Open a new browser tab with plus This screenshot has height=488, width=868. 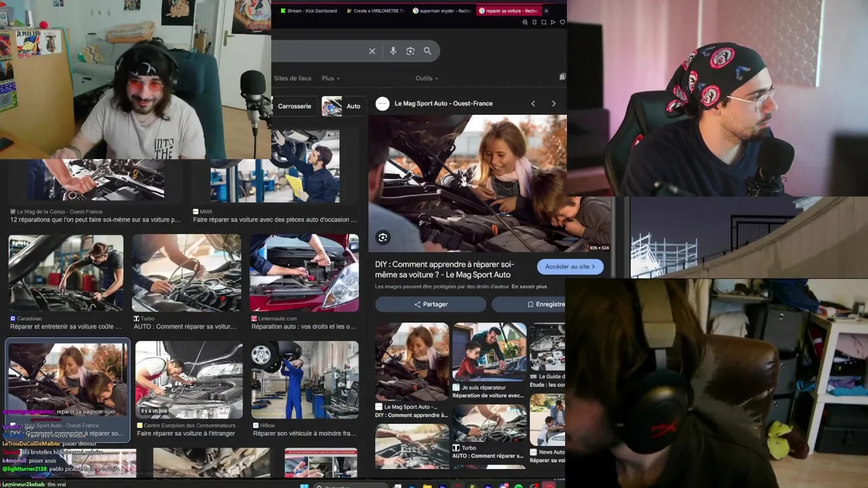point(546,11)
